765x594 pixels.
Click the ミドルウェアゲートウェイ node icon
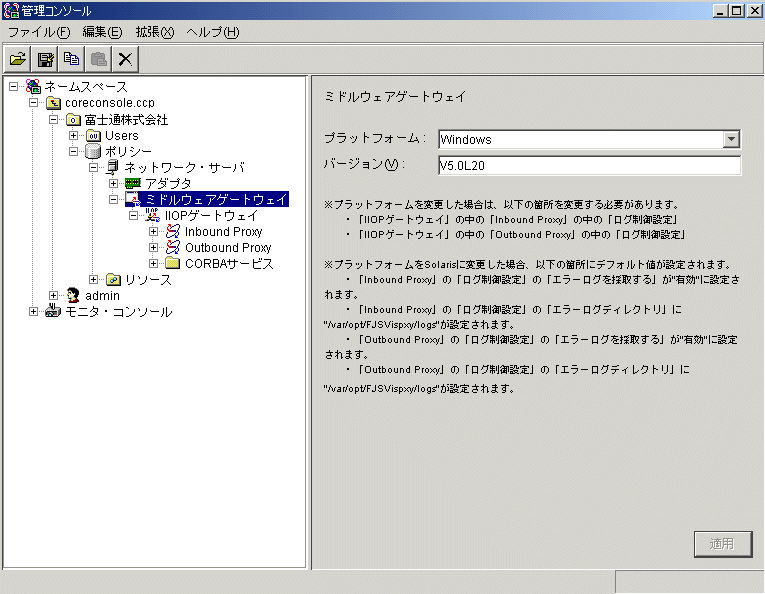pos(133,199)
